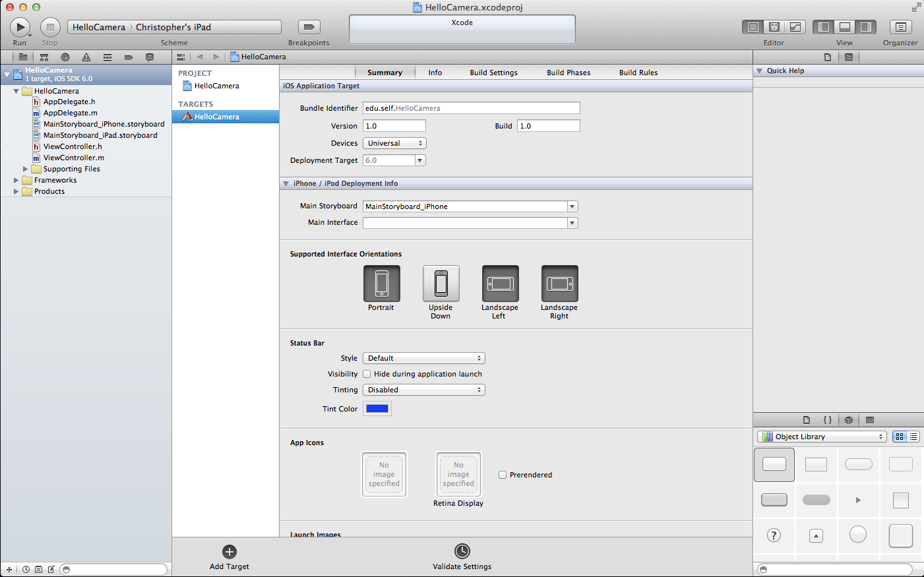Expand the Frameworks group
The image size is (924, 577).
(x=16, y=180)
